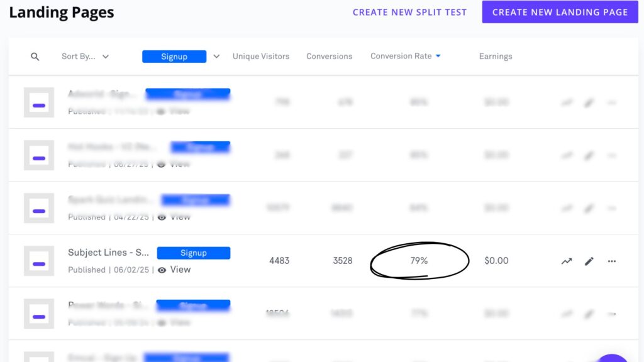The height and width of the screenshot is (362, 644).
Task: Open more options for Subject Lines page
Action: (x=612, y=261)
